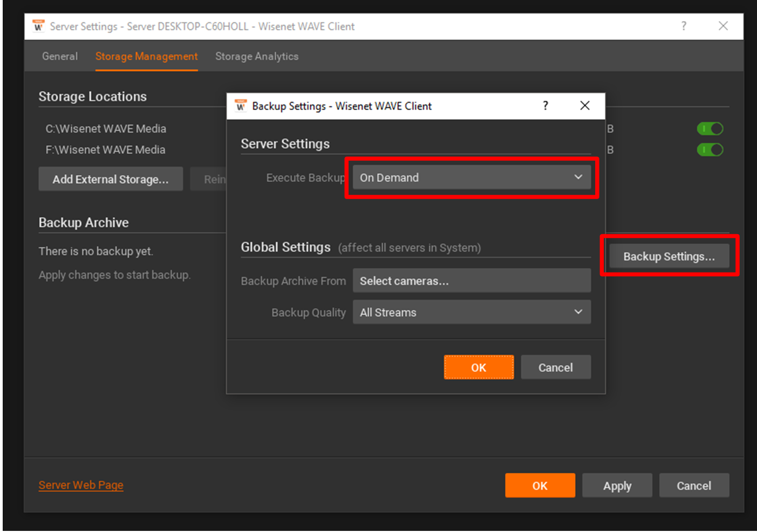Screen dimensions: 757x532
Task: Open Select cameras for backup archive
Action: pyautogui.click(x=472, y=281)
